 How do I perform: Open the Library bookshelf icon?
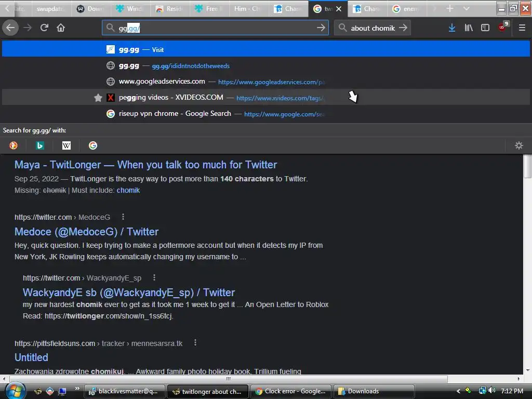pos(469,28)
